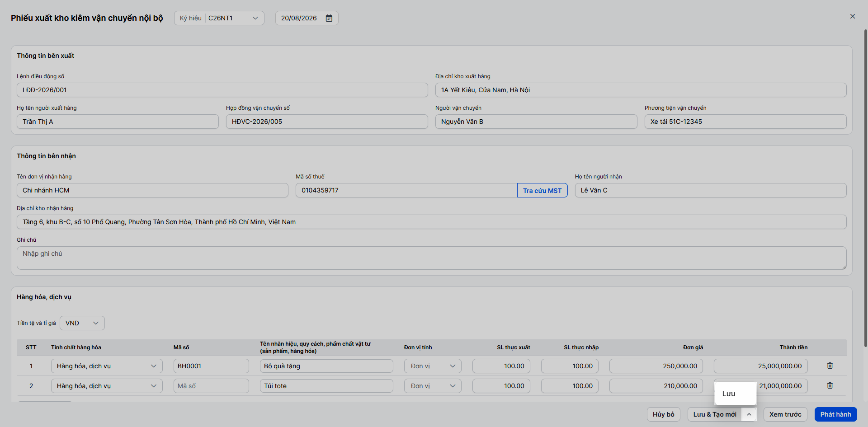The image size is (868, 427).
Task: Click the Thông tin bên nhận heading
Action: (47, 156)
